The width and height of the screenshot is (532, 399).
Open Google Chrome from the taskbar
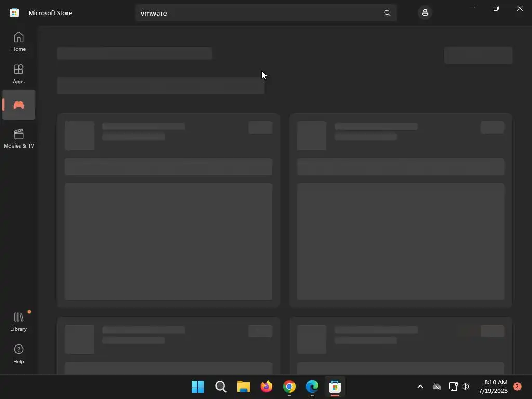point(289,387)
